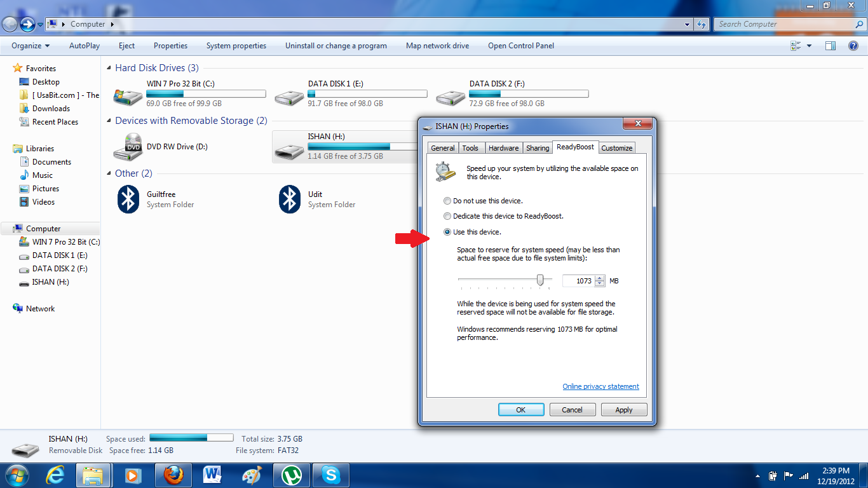
Task: Launch Firefox from the taskbar
Action: 173,475
